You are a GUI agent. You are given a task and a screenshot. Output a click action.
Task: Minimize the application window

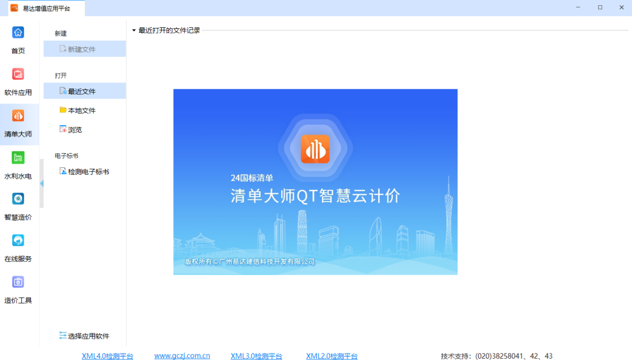click(x=579, y=7)
